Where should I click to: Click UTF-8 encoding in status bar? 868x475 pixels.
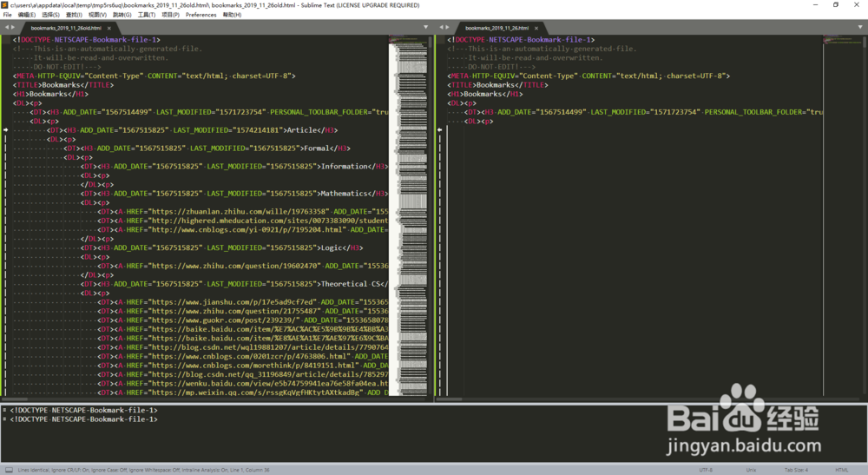tap(706, 470)
